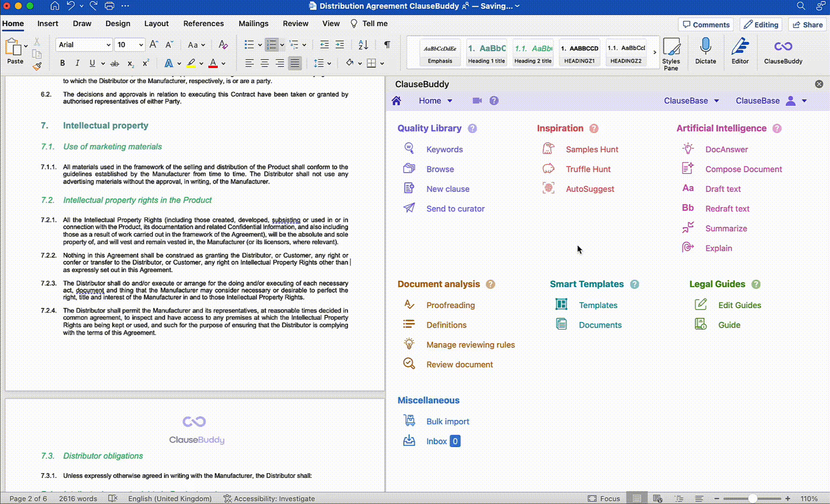The width and height of the screenshot is (830, 504).
Task: Toggle italic formatting
Action: pyautogui.click(x=77, y=63)
